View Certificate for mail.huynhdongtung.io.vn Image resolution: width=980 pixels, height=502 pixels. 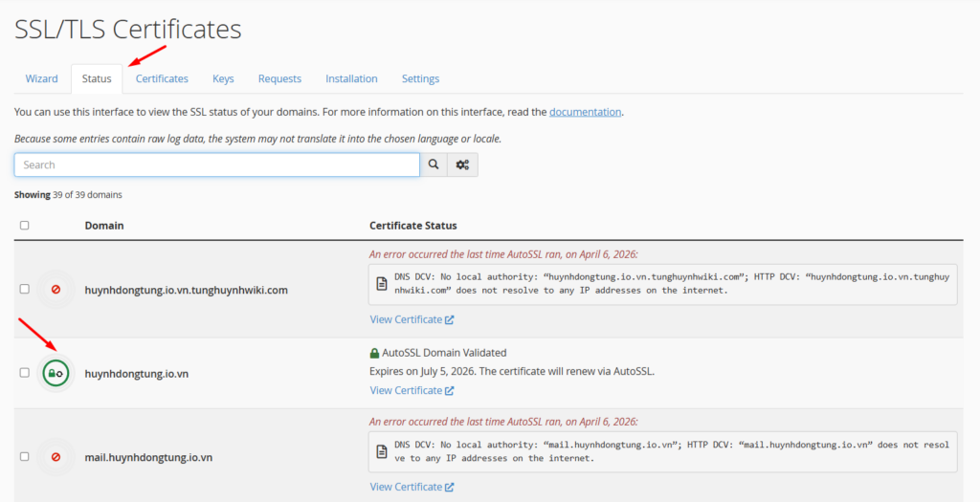click(412, 487)
